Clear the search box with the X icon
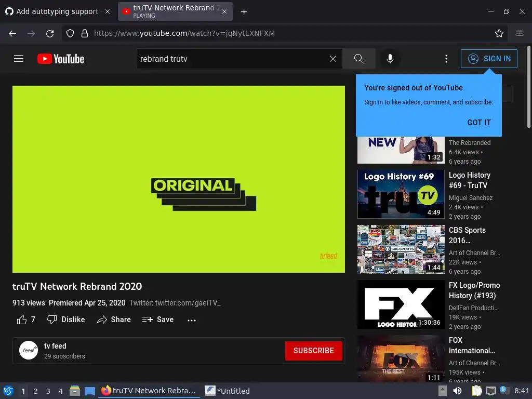This screenshot has height=399, width=532. point(333,59)
